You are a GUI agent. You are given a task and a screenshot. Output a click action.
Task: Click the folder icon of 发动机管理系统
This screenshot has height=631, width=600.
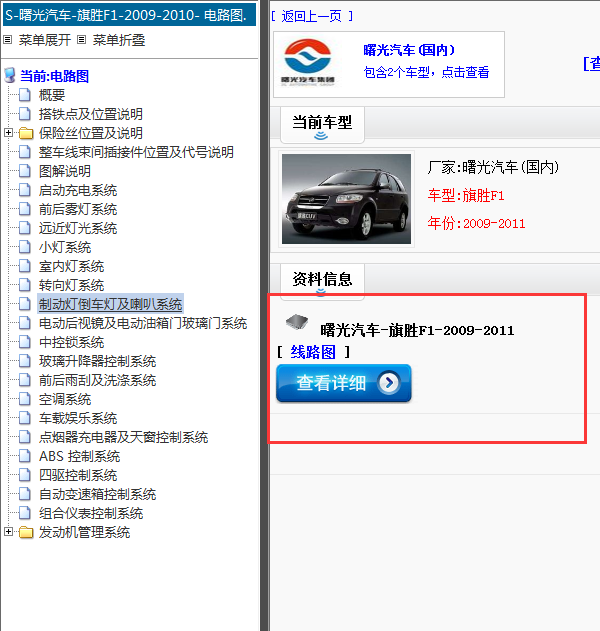point(26,532)
